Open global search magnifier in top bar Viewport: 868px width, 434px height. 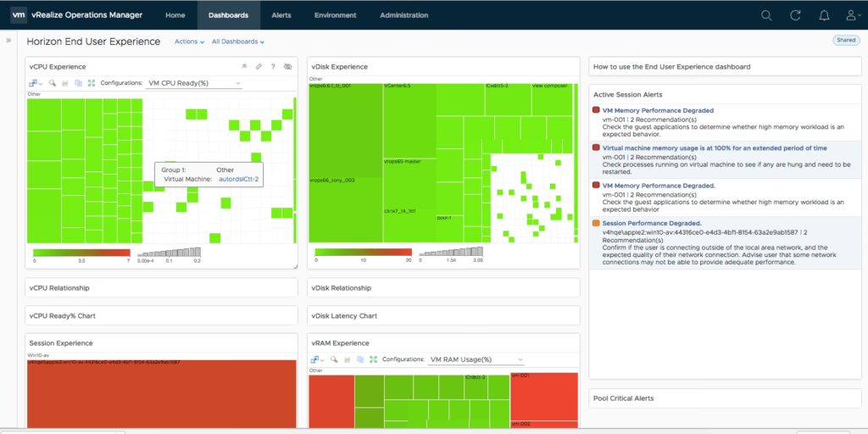coord(766,15)
